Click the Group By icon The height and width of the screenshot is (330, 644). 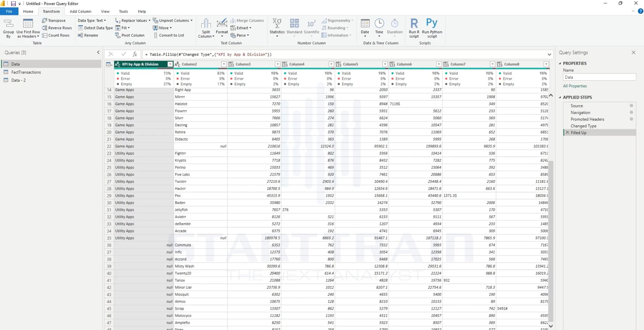(8, 28)
